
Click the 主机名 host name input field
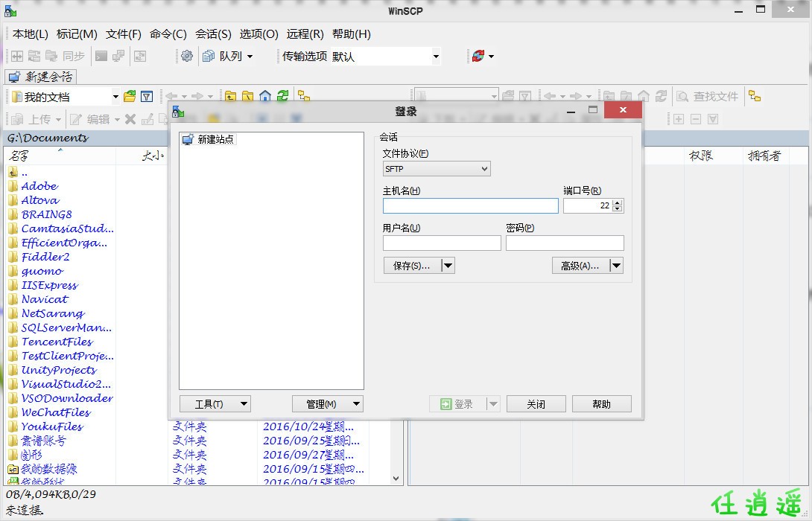[x=470, y=206]
